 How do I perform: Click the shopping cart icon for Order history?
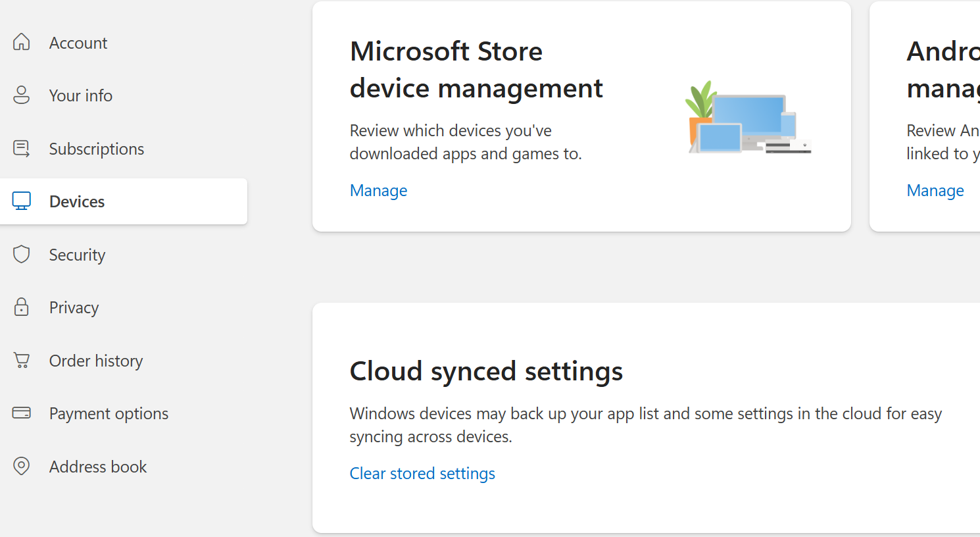22,361
